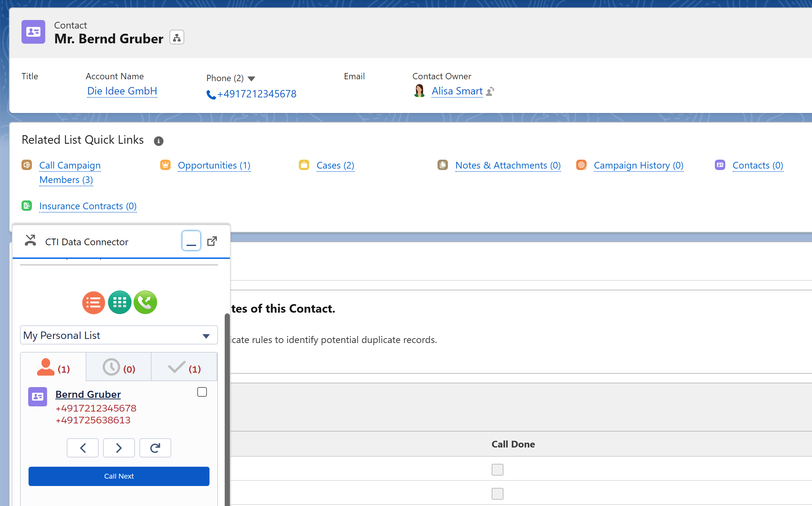812x506 pixels.
Task: Open the teal dial pad button
Action: (x=120, y=302)
